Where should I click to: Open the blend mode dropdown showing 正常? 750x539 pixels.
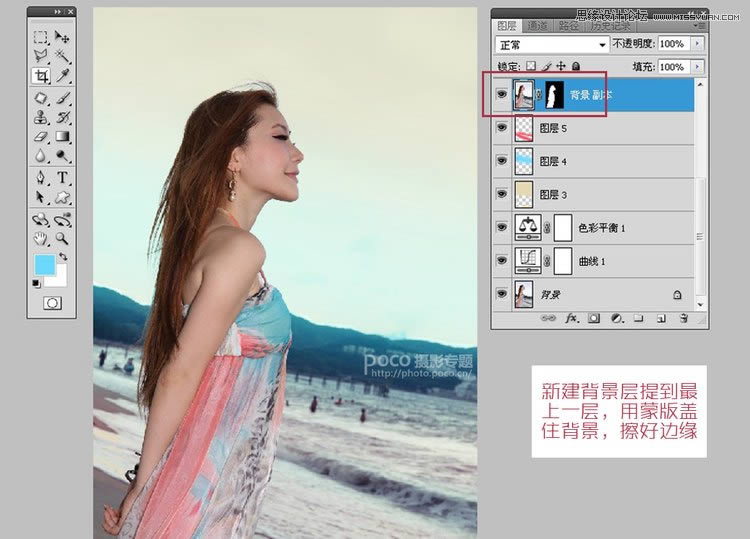click(553, 45)
